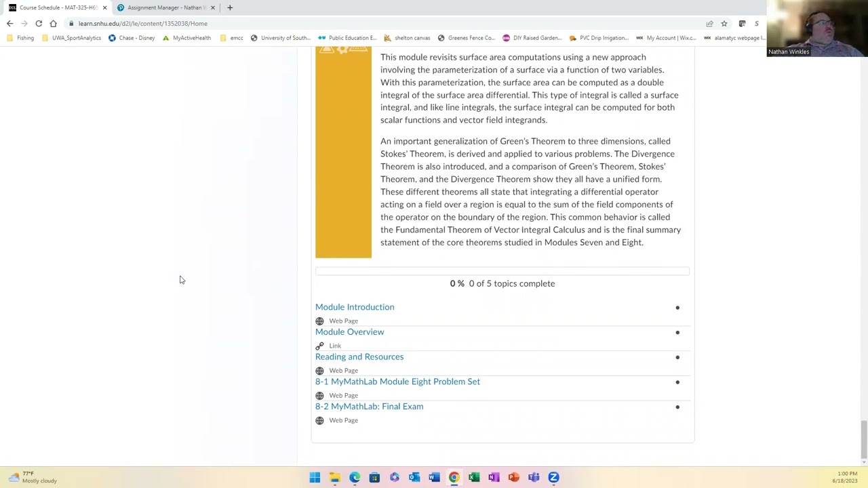This screenshot has height=488, width=868.
Task: Open the Module Introduction topic
Action: (x=355, y=307)
